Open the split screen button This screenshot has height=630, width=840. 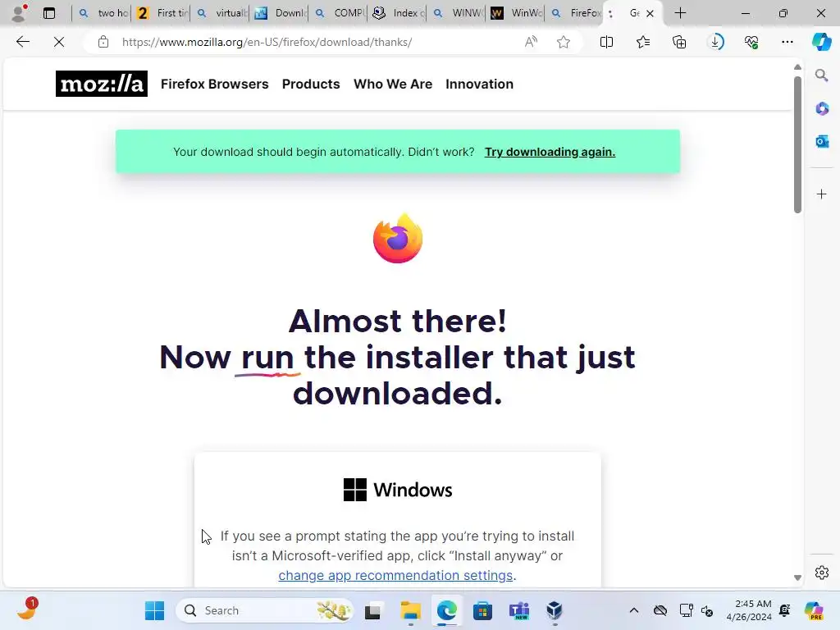tap(606, 42)
